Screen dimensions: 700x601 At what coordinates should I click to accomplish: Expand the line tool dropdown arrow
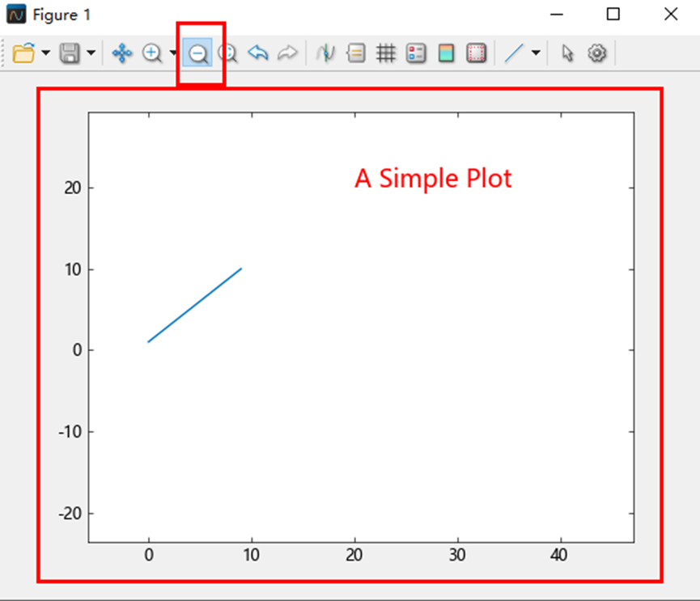(x=537, y=53)
